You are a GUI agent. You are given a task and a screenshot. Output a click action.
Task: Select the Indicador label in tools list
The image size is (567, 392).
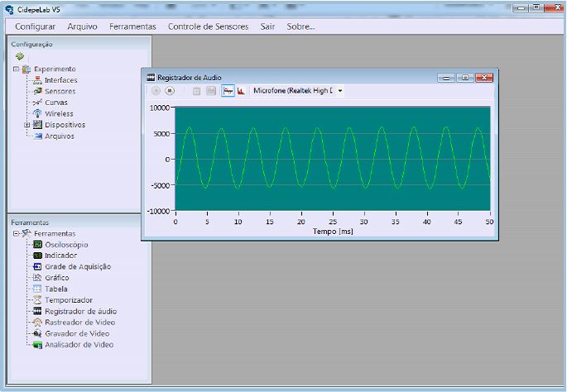pyautogui.click(x=60, y=256)
